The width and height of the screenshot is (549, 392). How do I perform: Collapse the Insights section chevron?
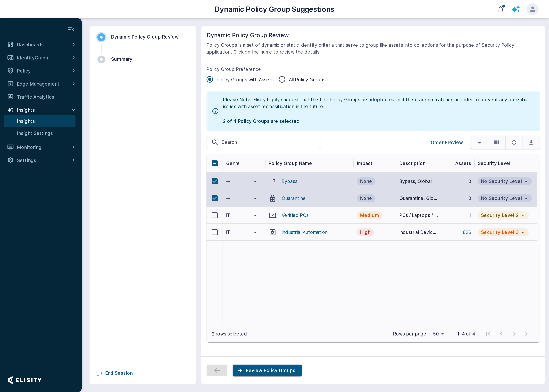[73, 110]
